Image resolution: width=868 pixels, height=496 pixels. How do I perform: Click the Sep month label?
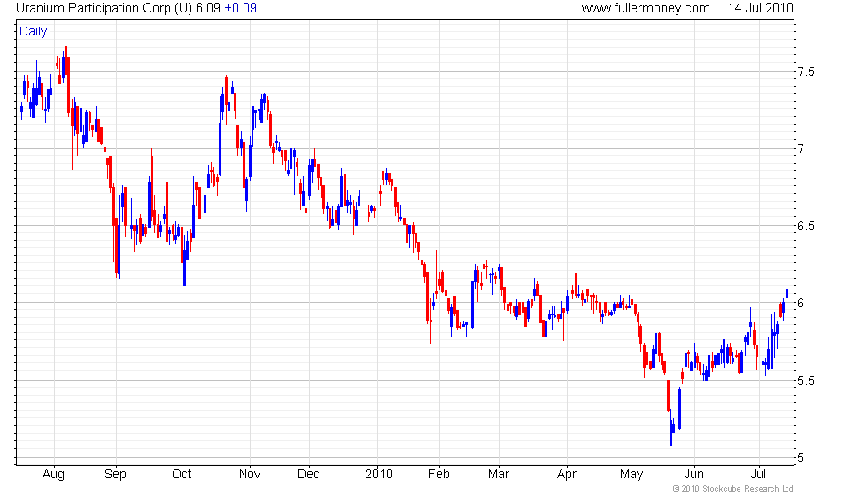[116, 475]
